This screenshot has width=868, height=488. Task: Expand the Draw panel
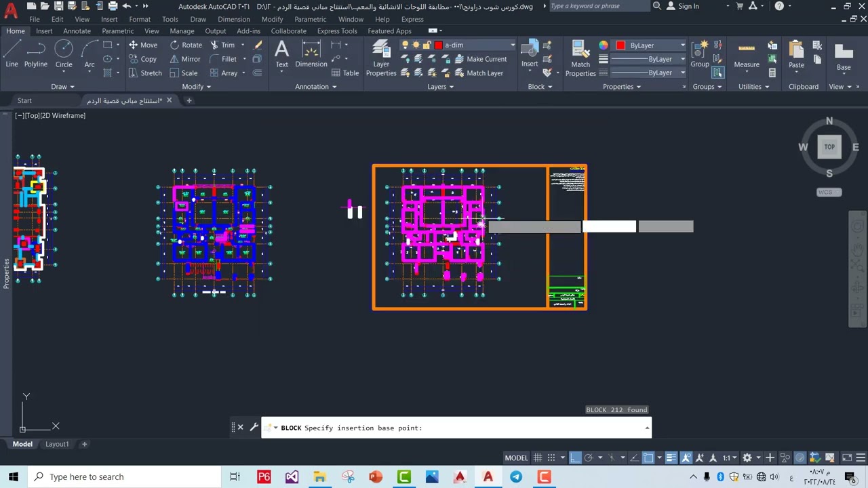(x=62, y=87)
